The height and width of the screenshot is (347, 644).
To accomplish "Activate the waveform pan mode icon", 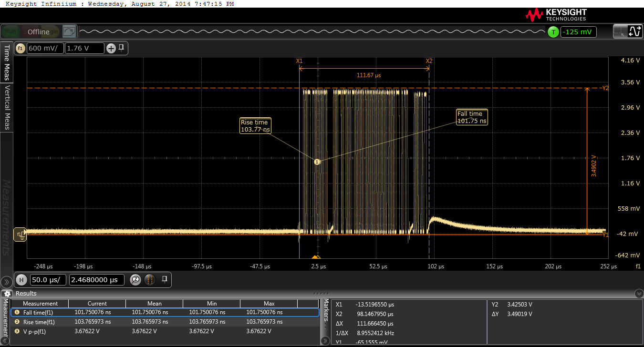I will point(635,32).
